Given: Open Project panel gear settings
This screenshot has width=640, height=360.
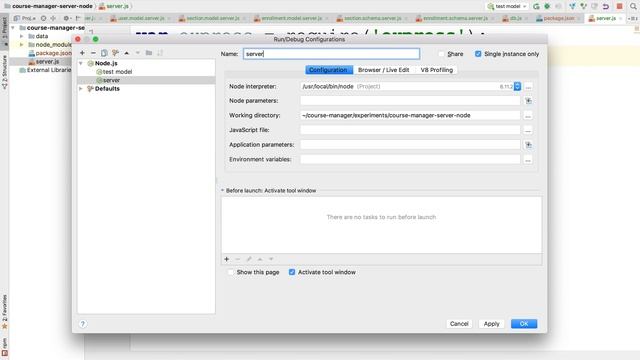Looking at the screenshot, I should pyautogui.click(x=66, y=18).
